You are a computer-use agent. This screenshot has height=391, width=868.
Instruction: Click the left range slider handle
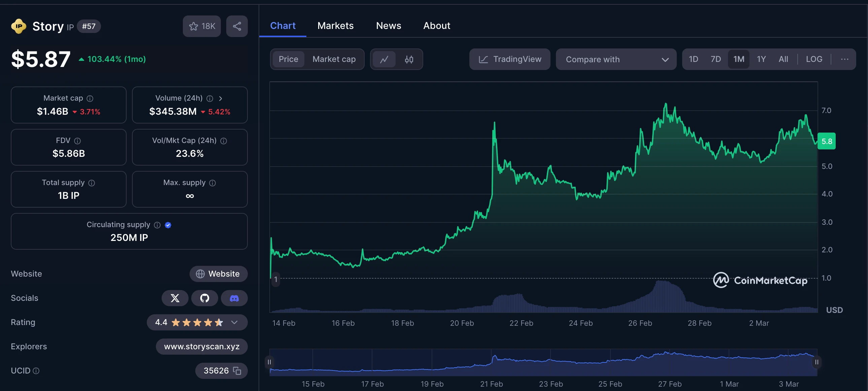[x=269, y=362]
